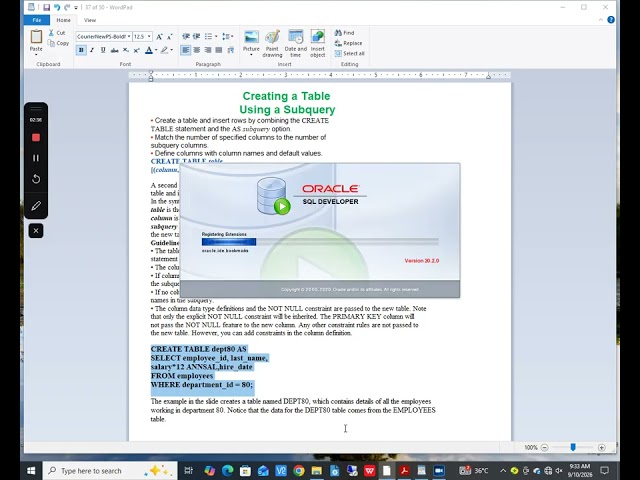The height and width of the screenshot is (480, 640).
Task: Open the File menu
Action: [37, 20]
